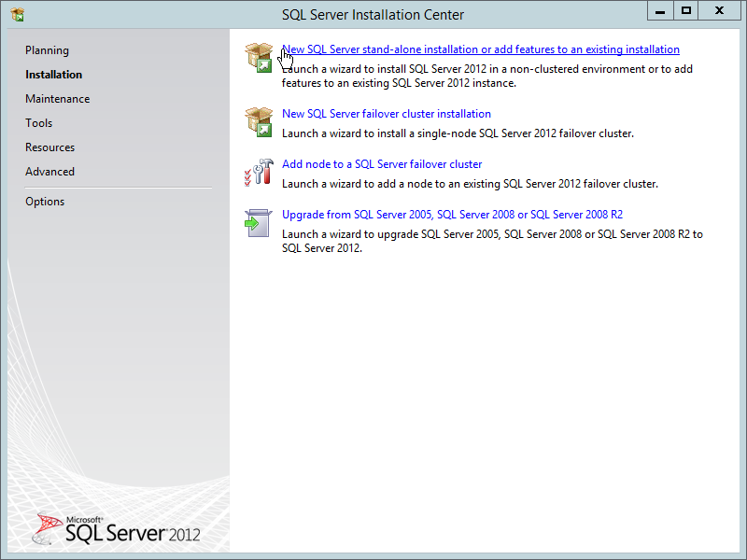The height and width of the screenshot is (560, 747).
Task: Click the Upgrade green arrow icon
Action: coord(259,223)
